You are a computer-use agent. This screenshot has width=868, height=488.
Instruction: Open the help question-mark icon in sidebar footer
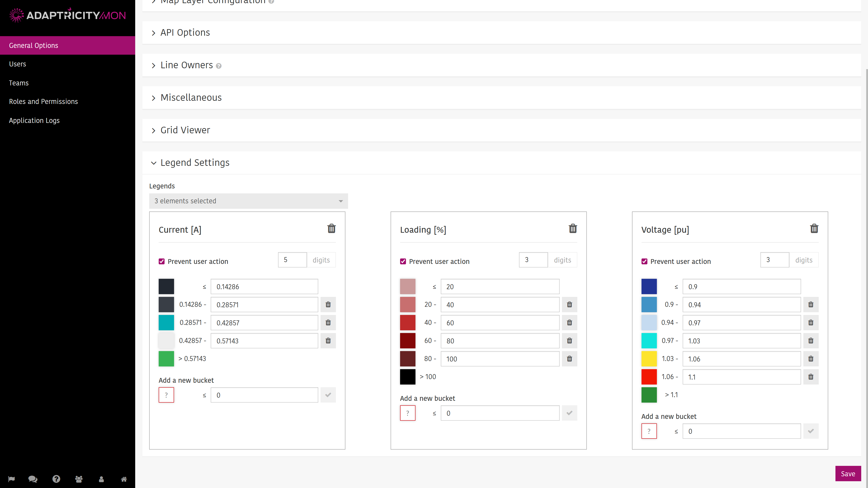coord(56,479)
